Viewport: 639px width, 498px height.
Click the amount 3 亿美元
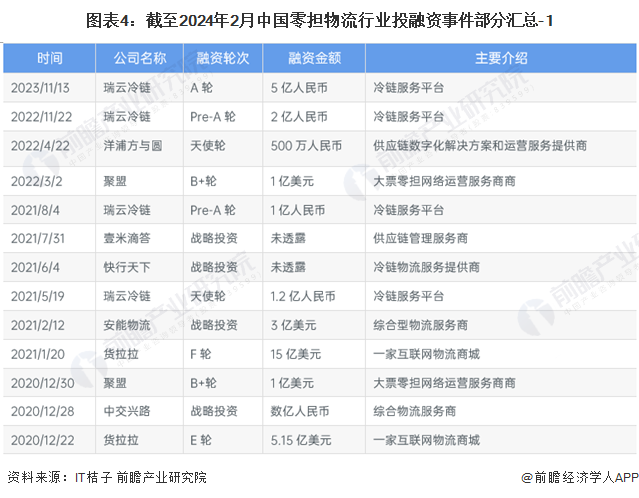tap(293, 325)
